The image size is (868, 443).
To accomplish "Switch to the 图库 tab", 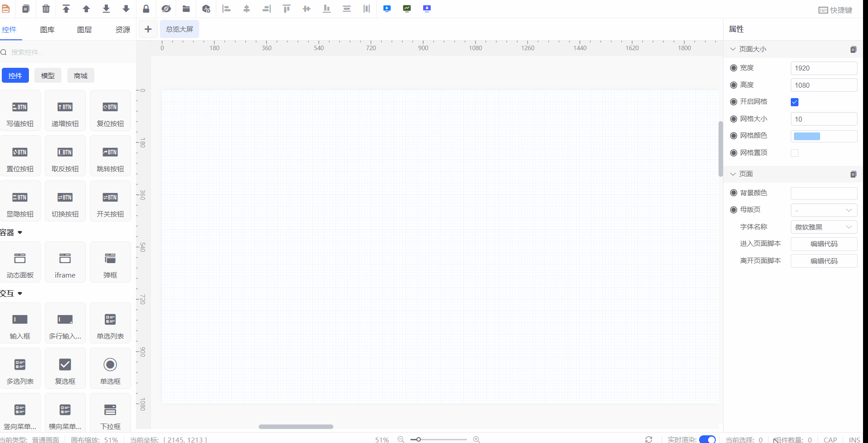I will [x=47, y=29].
